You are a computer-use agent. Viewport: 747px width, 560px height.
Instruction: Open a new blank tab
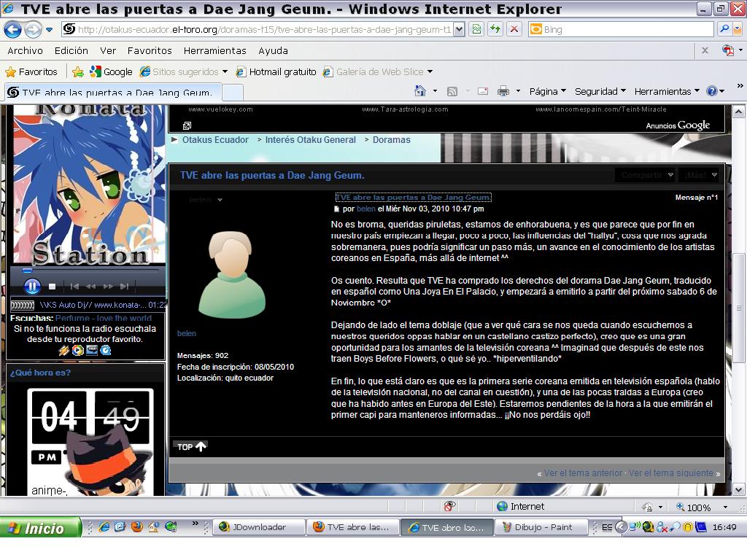tap(233, 93)
